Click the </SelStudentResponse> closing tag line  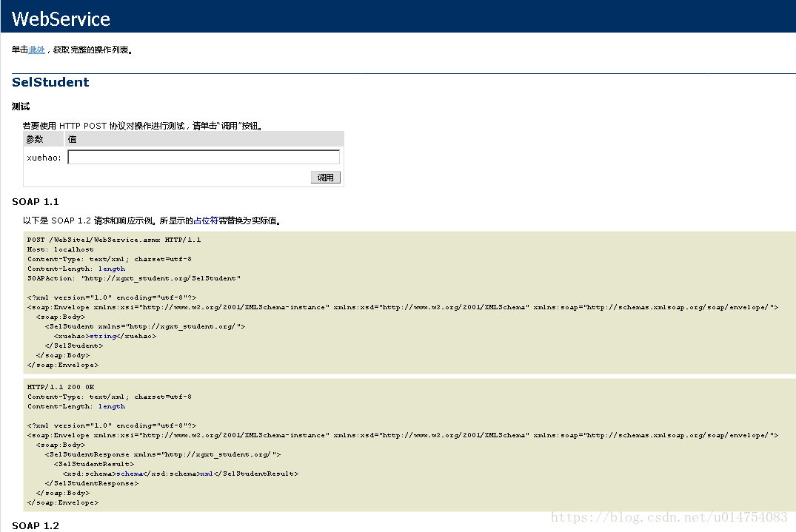pos(92,483)
